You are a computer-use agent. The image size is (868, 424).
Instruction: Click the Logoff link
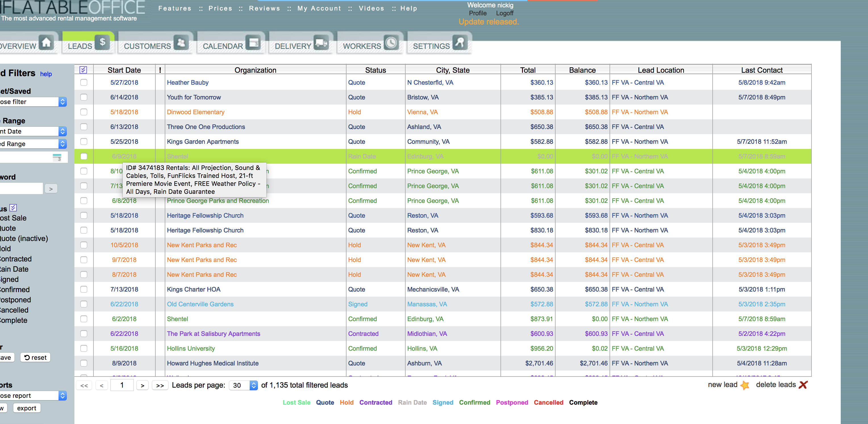tap(504, 13)
